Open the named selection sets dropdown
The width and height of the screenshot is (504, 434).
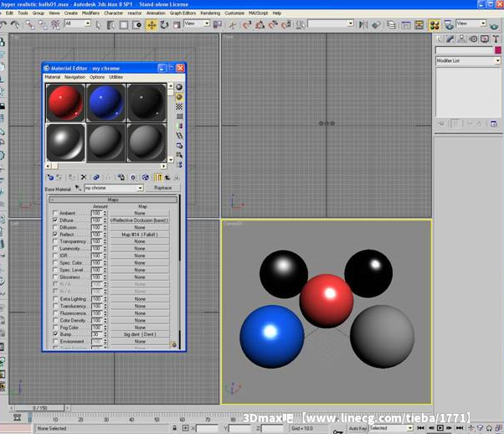coord(331,23)
